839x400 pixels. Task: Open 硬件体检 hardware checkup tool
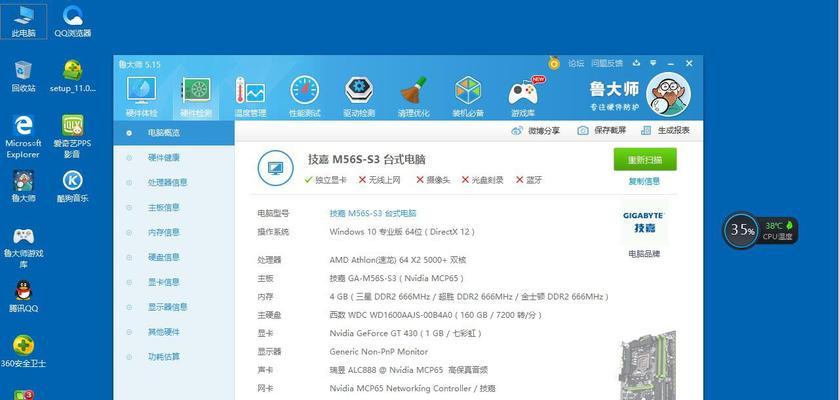pyautogui.click(x=141, y=97)
